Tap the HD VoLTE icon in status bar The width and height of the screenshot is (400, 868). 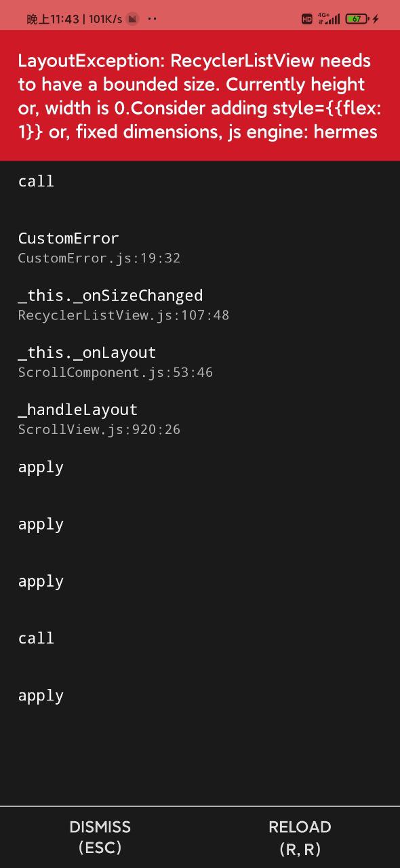[306, 19]
